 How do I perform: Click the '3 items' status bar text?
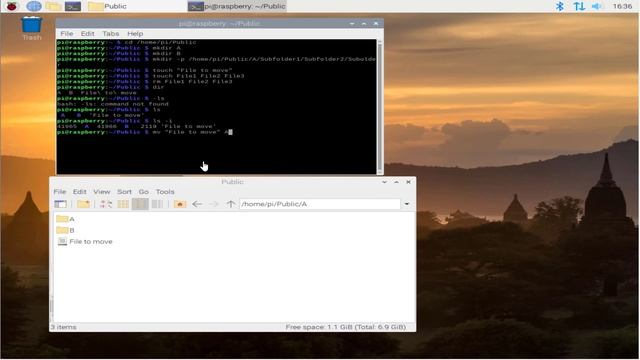coord(64,327)
